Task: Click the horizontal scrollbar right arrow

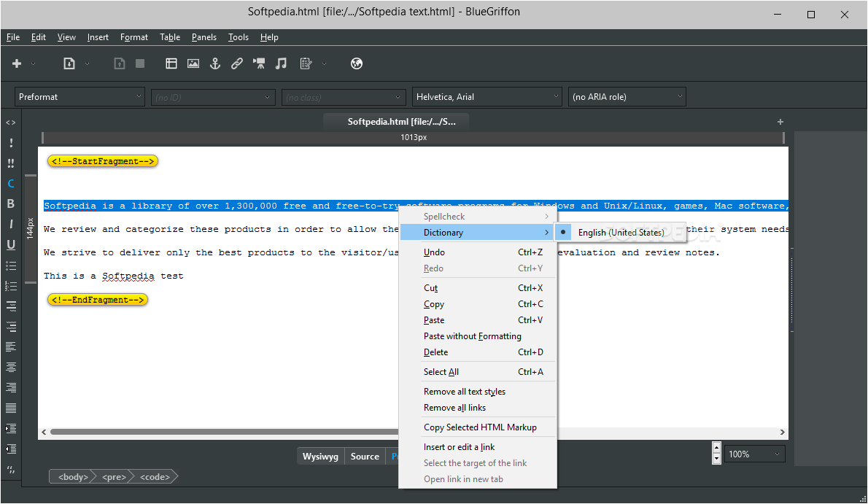Action: 782,432
